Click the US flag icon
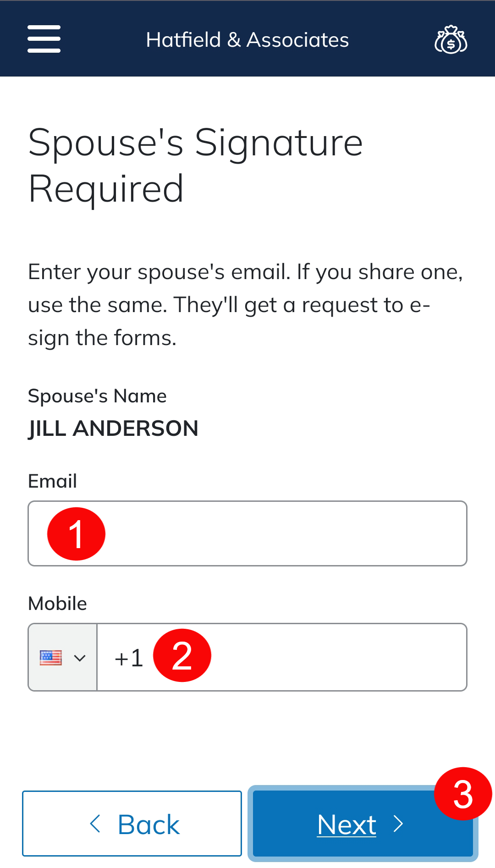 click(x=51, y=658)
